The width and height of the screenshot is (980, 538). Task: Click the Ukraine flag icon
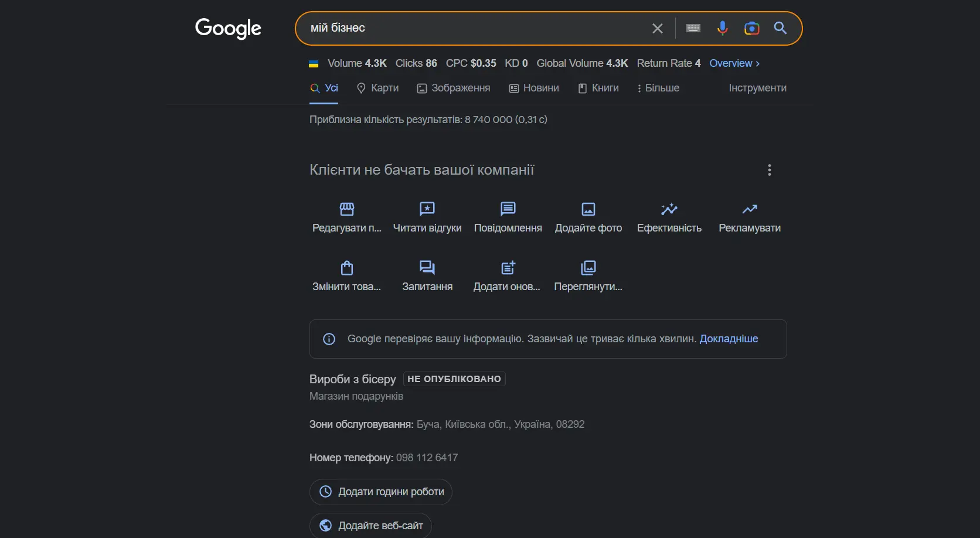pyautogui.click(x=314, y=63)
